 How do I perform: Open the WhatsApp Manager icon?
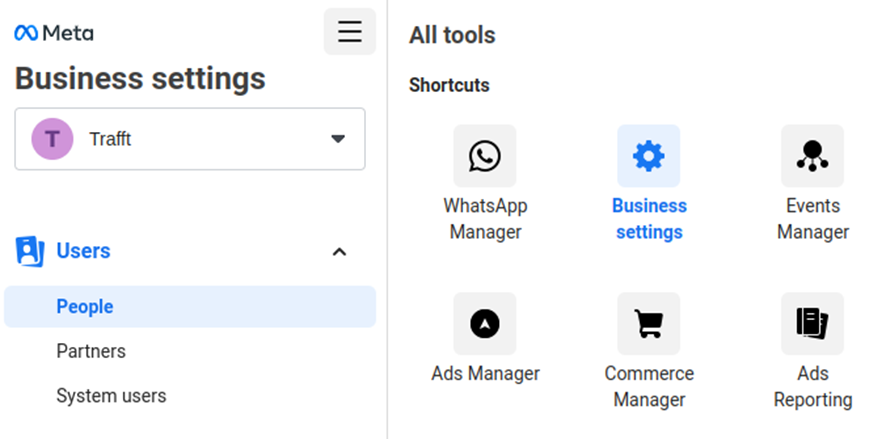tap(485, 156)
